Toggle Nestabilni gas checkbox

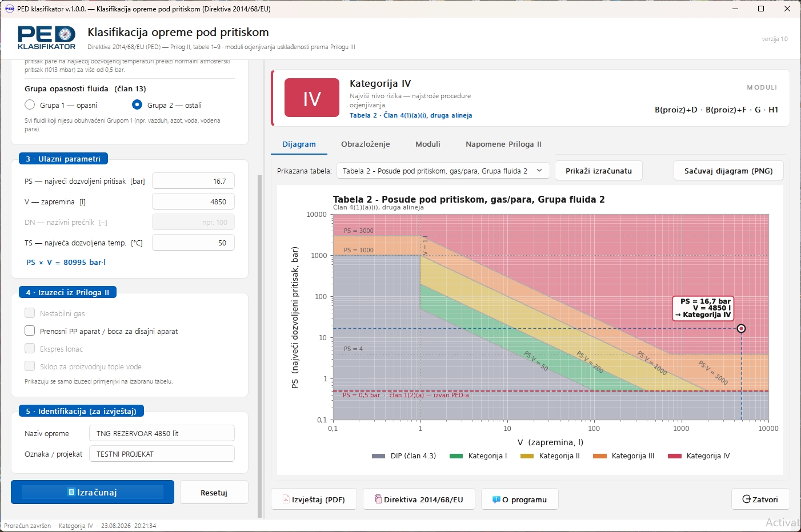pos(30,313)
